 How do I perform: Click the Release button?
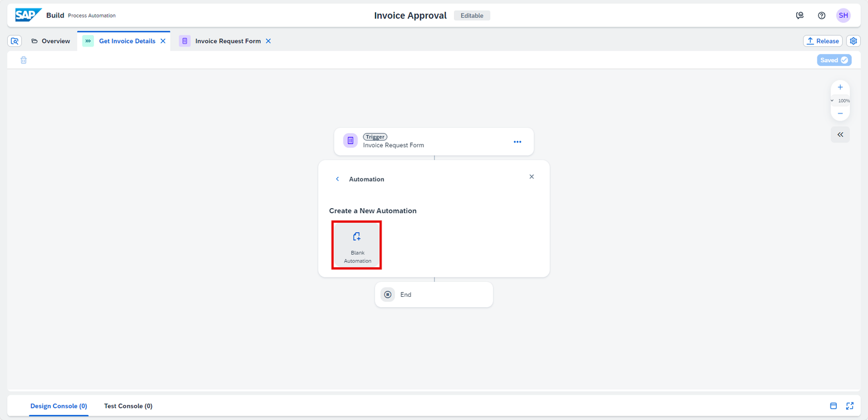pos(823,41)
